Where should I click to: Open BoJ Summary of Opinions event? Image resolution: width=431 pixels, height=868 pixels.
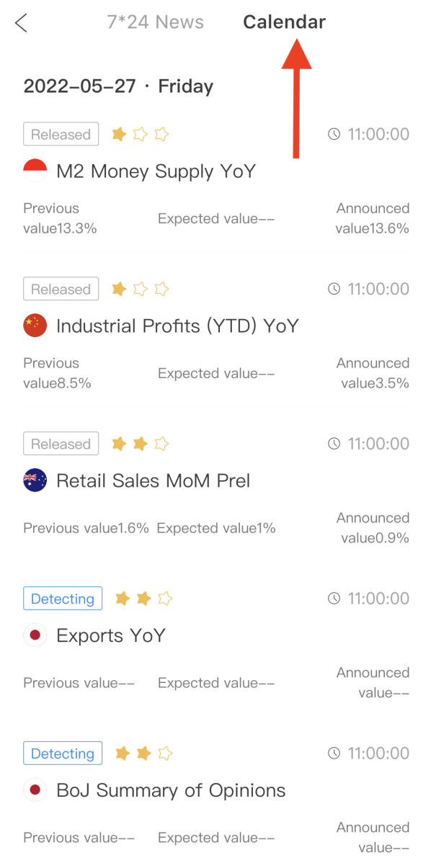tap(171, 791)
